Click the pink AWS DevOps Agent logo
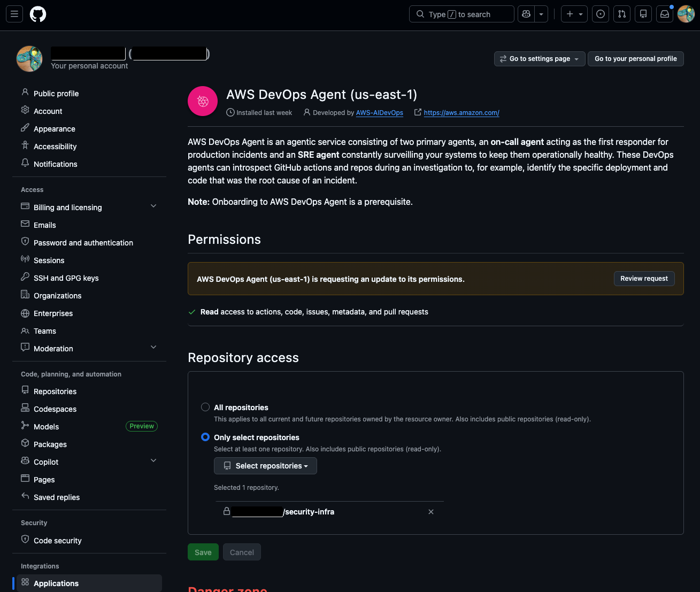This screenshot has width=700, height=592. pyautogui.click(x=203, y=101)
